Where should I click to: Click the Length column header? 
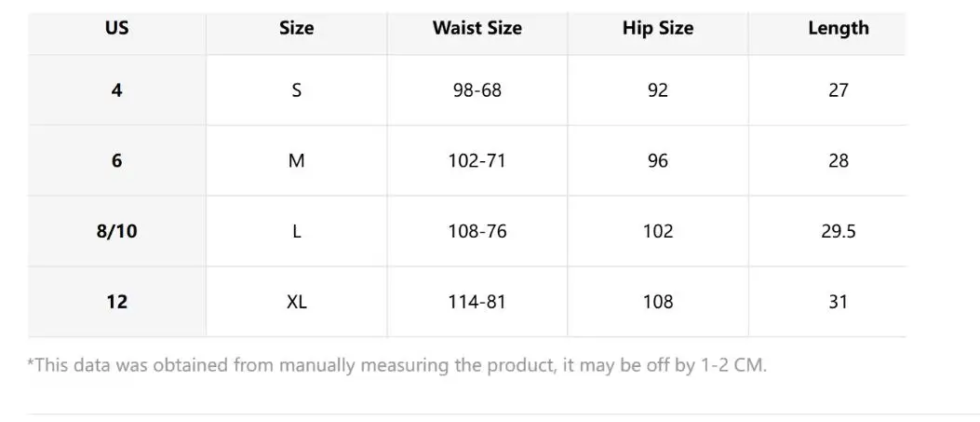[839, 28]
